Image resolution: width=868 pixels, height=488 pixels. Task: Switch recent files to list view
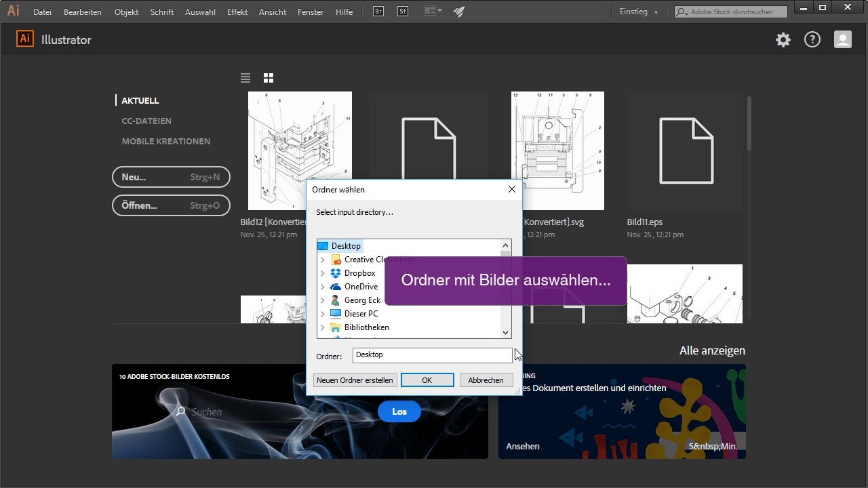point(245,78)
